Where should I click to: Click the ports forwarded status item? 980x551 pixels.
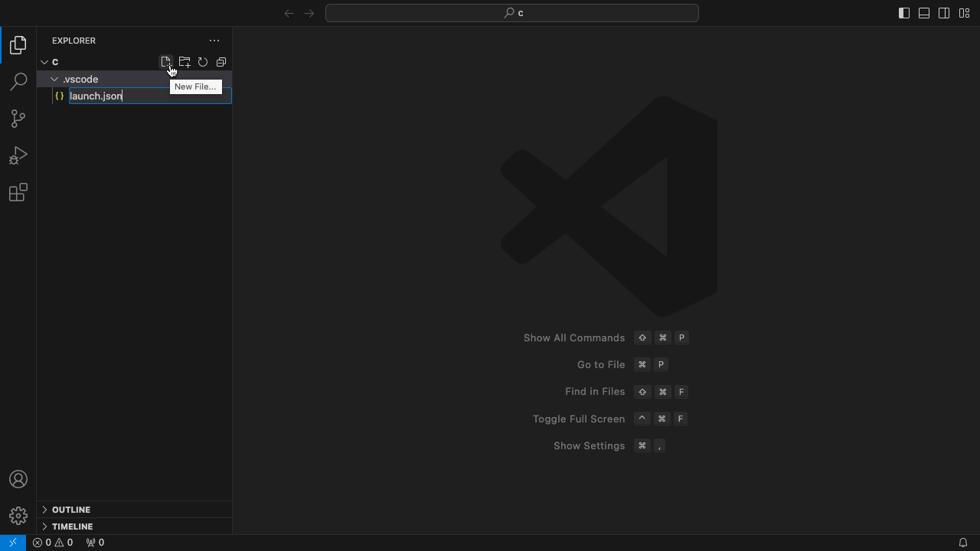pyautogui.click(x=95, y=543)
